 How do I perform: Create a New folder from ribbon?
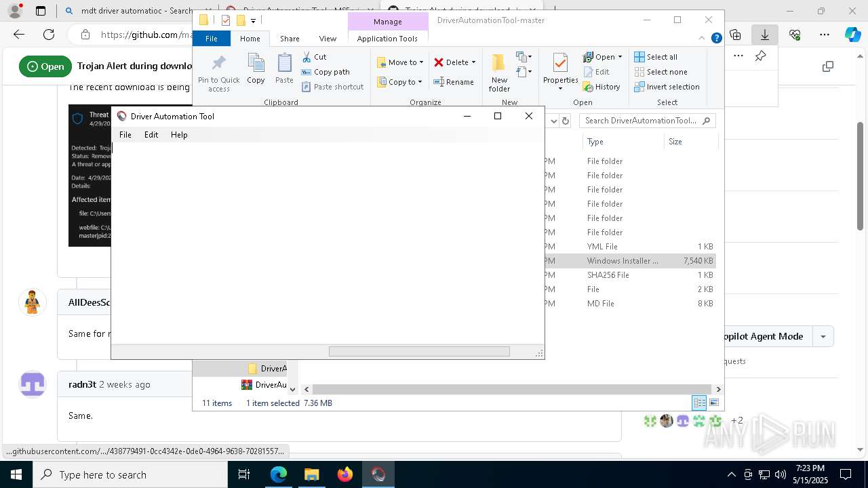coord(499,73)
